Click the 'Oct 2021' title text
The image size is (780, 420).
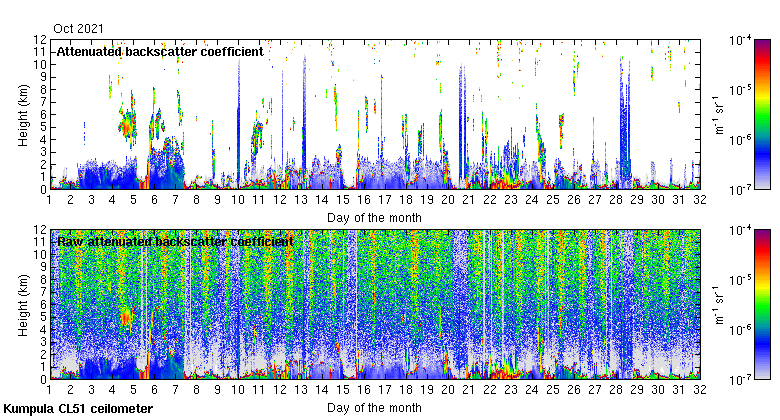[77, 29]
